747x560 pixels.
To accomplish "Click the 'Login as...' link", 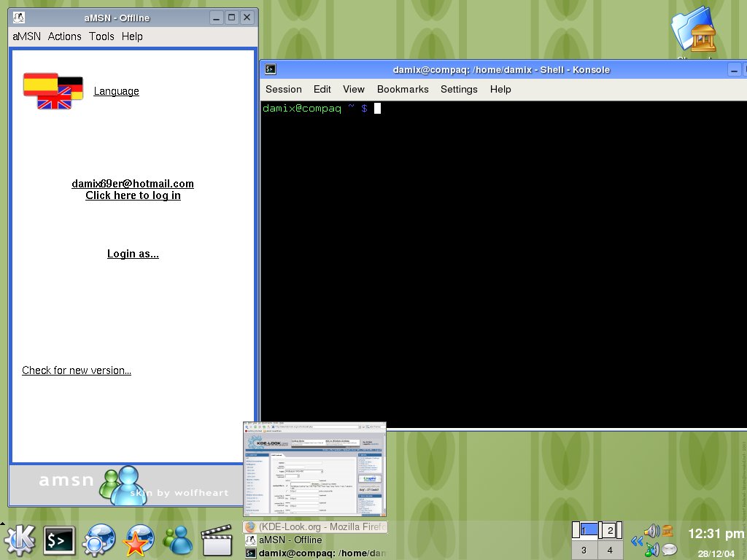I will 133,253.
